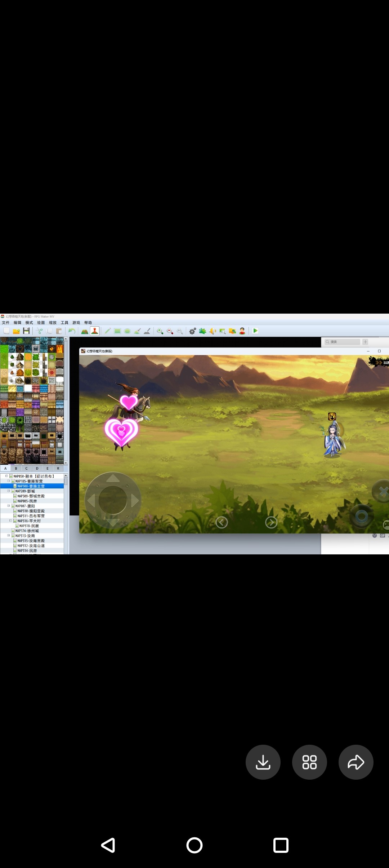This screenshot has width=389, height=868.
Task: Select MAP310-濮阳宫殿 in the map tree
Action: [x=31, y=511]
